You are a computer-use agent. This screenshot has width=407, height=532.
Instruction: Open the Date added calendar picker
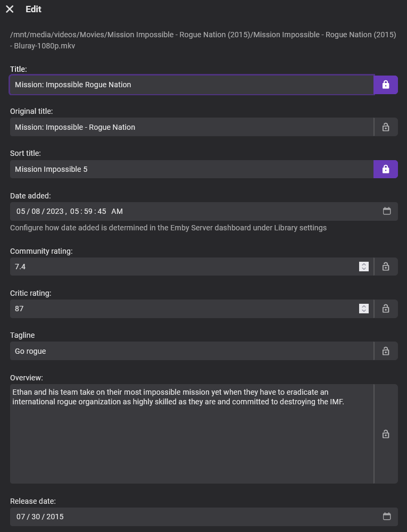387,211
